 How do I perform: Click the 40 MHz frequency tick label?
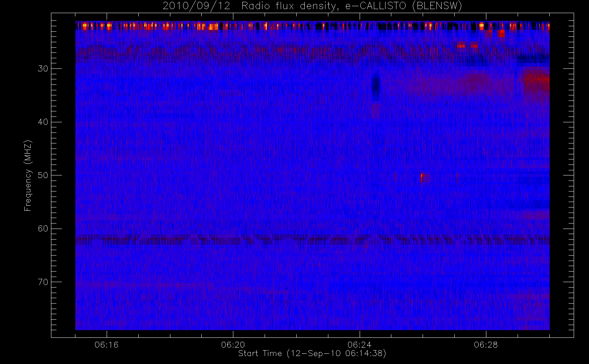click(x=43, y=122)
